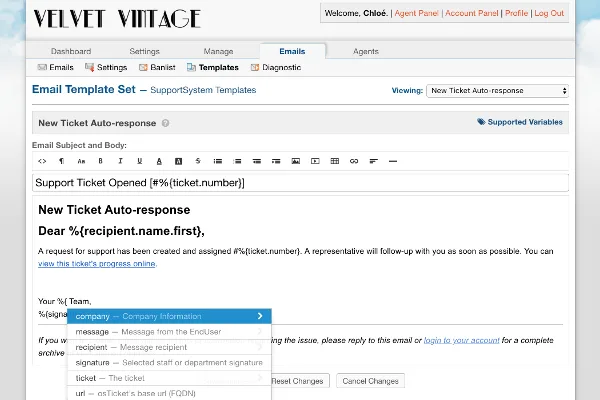Insert horizontal rule line icon

393,161
